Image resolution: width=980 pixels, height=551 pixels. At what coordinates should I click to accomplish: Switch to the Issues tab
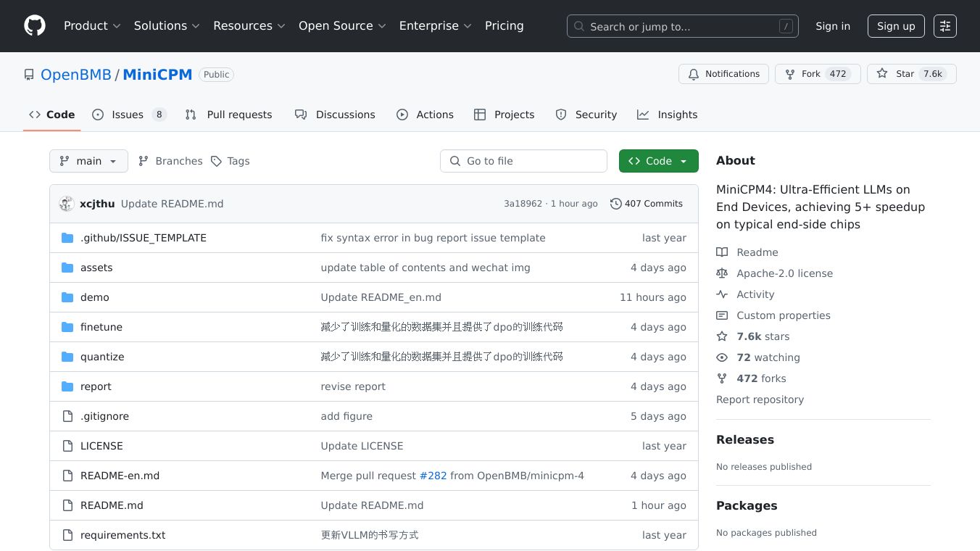pos(129,115)
